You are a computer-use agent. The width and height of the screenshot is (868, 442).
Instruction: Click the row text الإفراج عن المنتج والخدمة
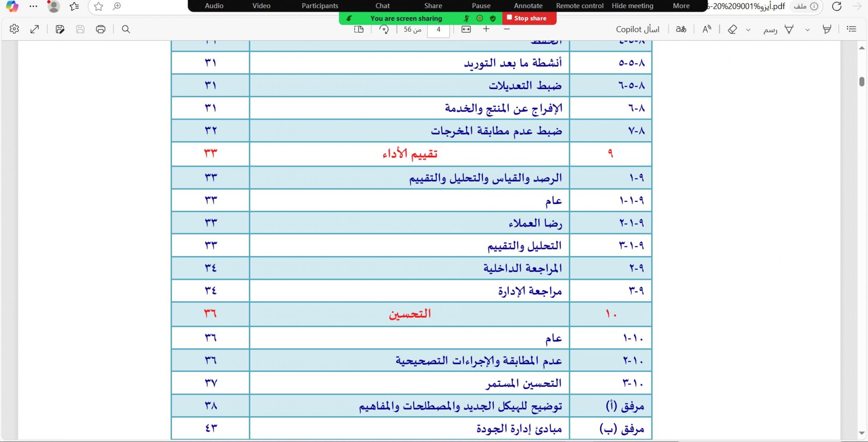coord(503,108)
